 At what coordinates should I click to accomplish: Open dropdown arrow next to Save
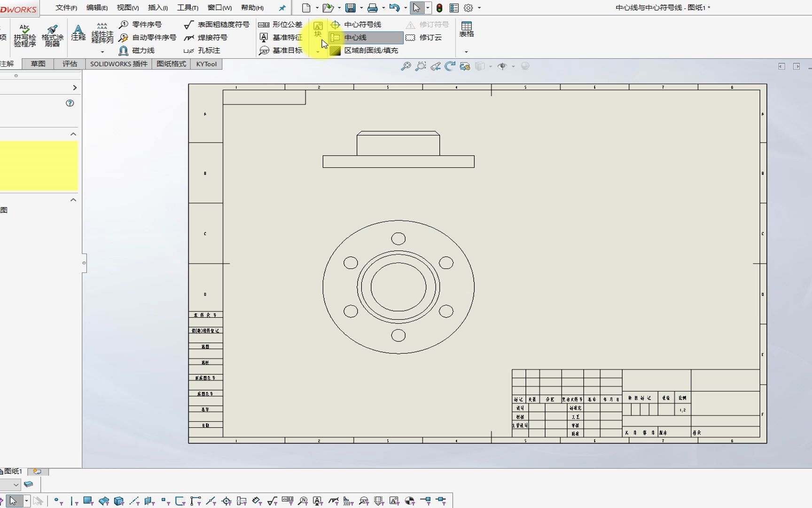[361, 8]
